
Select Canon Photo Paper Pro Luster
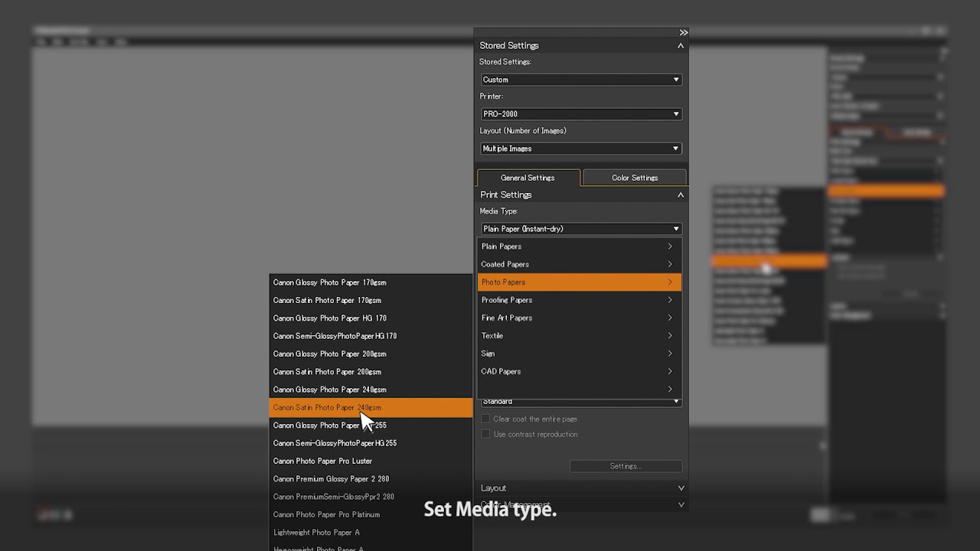[371, 461]
